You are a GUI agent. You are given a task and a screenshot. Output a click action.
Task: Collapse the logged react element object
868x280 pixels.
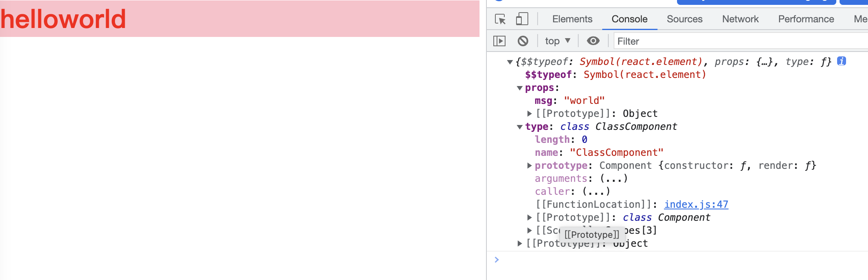pyautogui.click(x=510, y=62)
